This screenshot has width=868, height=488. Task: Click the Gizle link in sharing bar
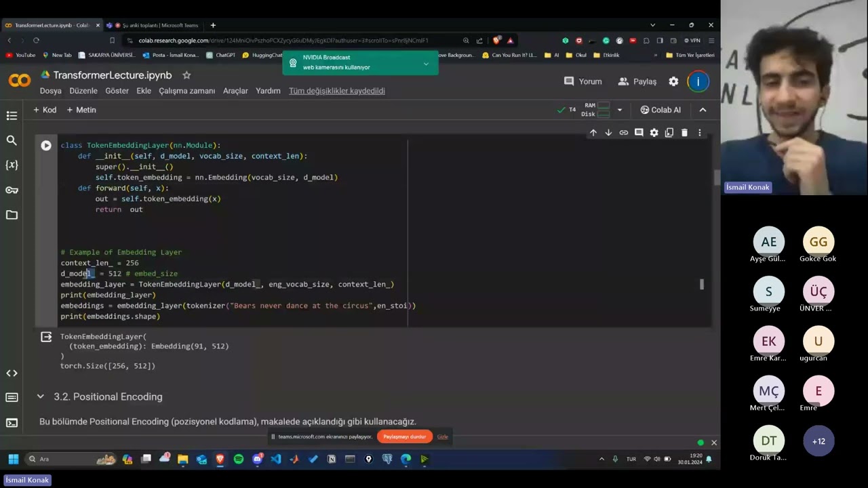coord(443,436)
